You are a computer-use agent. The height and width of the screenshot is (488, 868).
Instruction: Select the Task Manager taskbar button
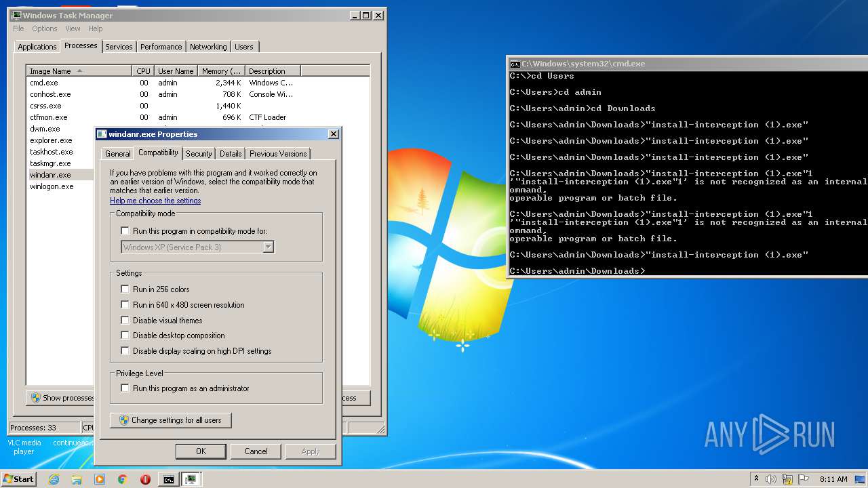pos(191,479)
